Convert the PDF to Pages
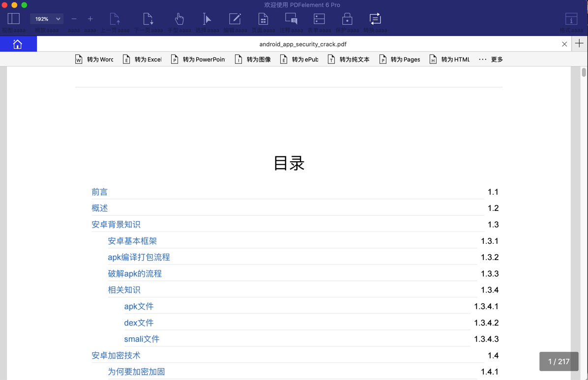588x380 pixels. 399,59
